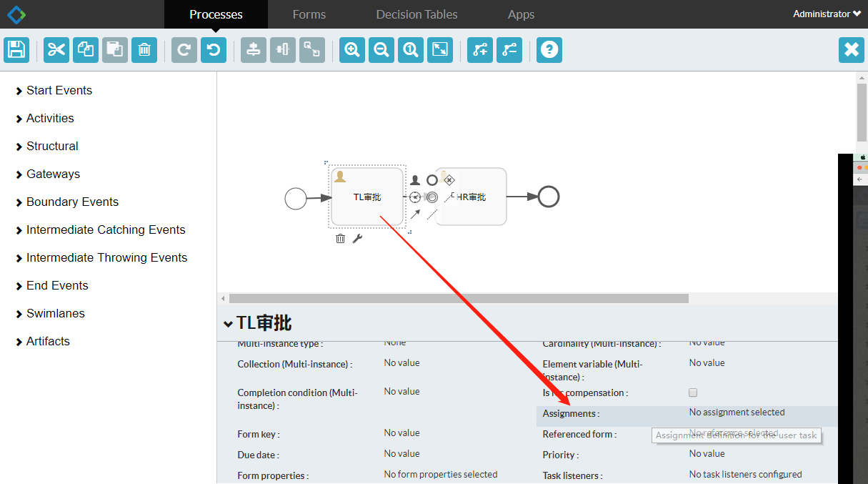This screenshot has width=868, height=484.
Task: Click the Help question mark icon
Action: 549,49
